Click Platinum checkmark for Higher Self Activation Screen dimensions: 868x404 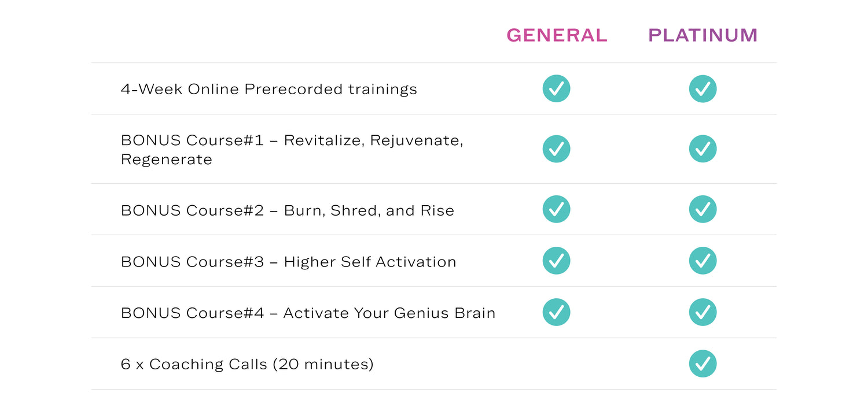point(703,261)
